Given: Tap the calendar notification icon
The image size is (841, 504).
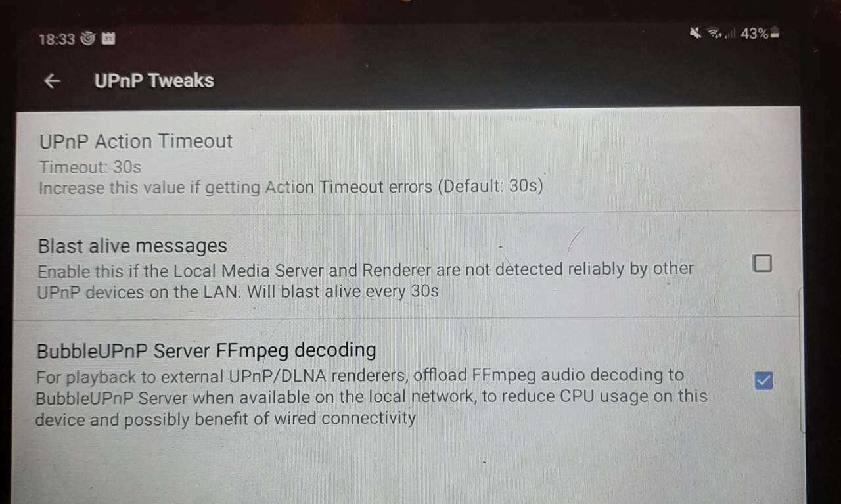Looking at the screenshot, I should [109, 39].
